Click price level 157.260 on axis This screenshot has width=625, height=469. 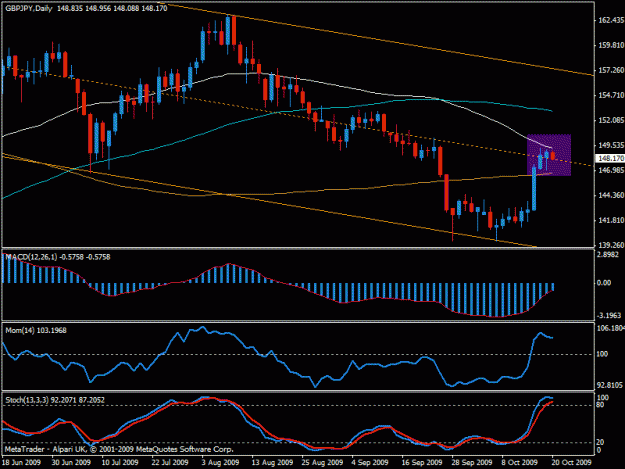[x=611, y=71]
